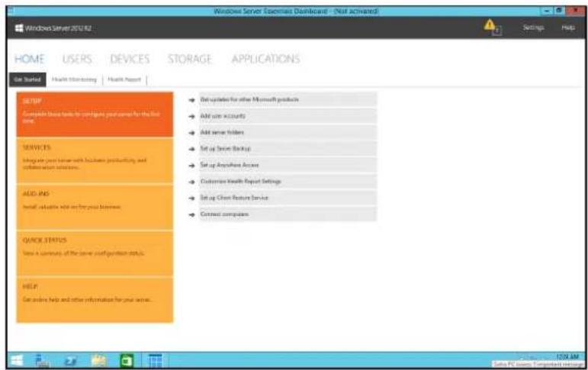The height and width of the screenshot is (370, 588).
Task: Click arrow beside Set up Client Restore Service
Action: tap(192, 198)
